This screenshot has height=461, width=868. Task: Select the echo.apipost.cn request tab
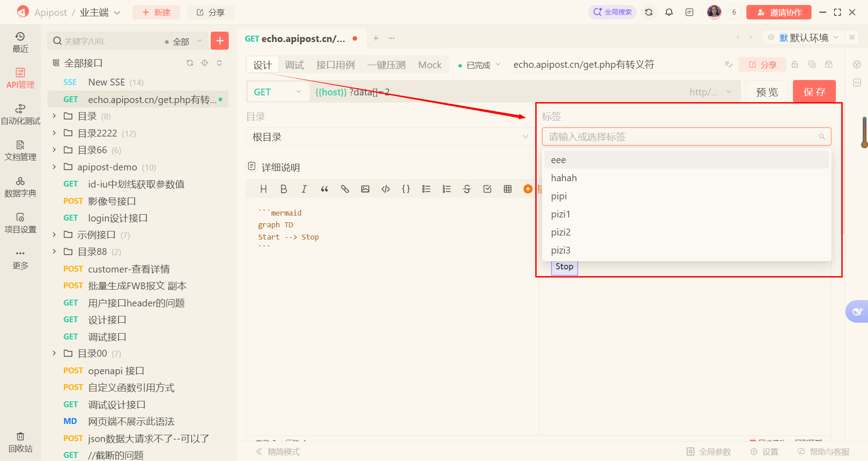pyautogui.click(x=302, y=38)
